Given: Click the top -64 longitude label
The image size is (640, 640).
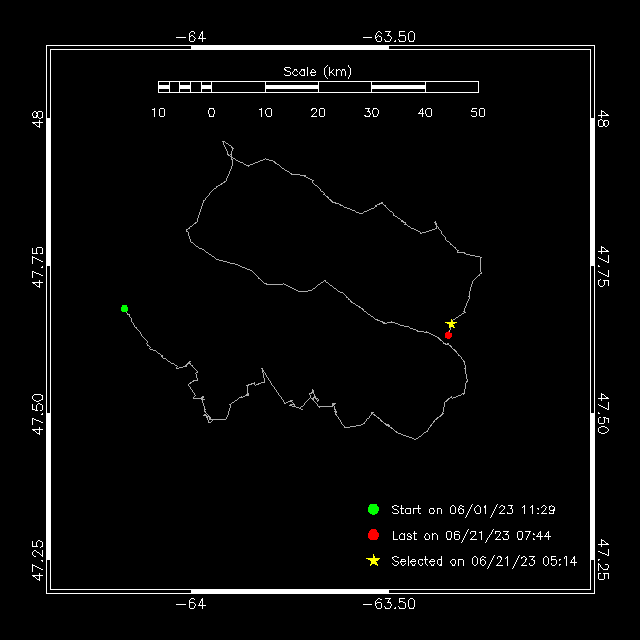Looking at the screenshot, I should point(191,37).
